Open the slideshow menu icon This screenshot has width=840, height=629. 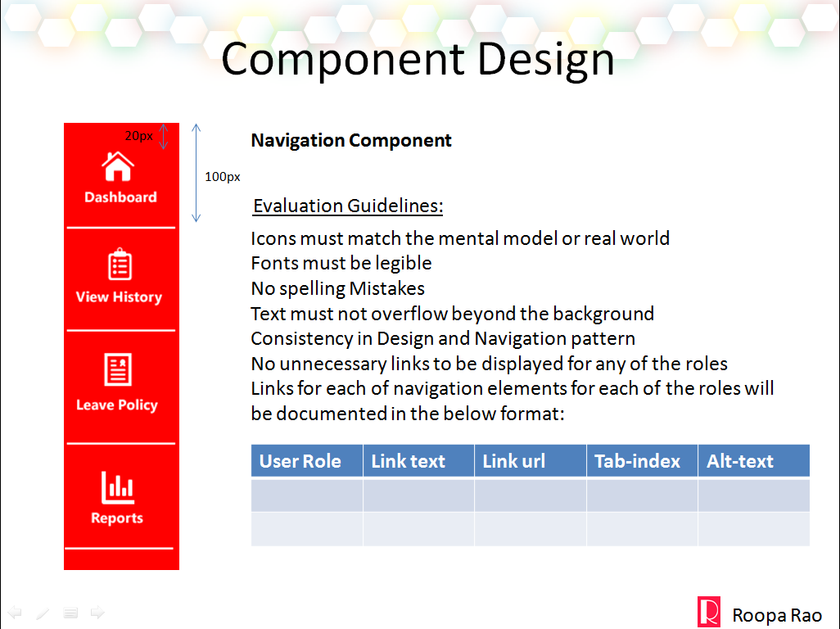tap(70, 613)
